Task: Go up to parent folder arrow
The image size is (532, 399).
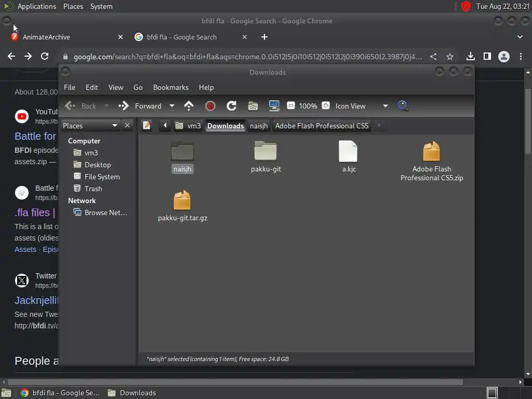Action: pyautogui.click(x=189, y=106)
